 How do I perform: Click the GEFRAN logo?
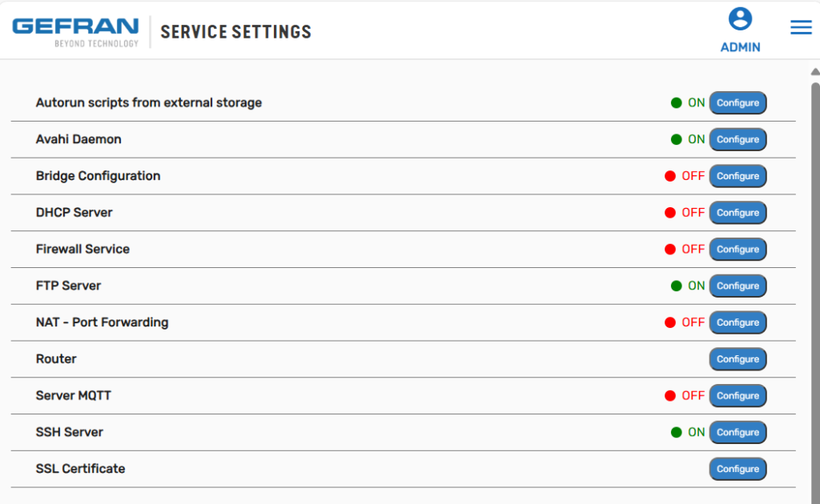tap(75, 32)
